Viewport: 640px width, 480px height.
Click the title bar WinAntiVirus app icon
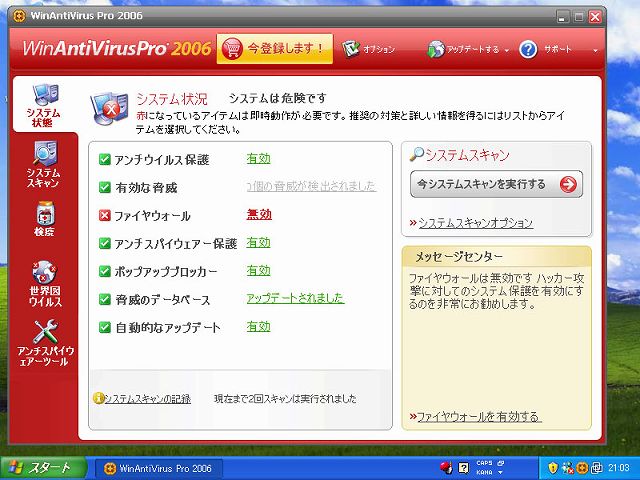19,16
